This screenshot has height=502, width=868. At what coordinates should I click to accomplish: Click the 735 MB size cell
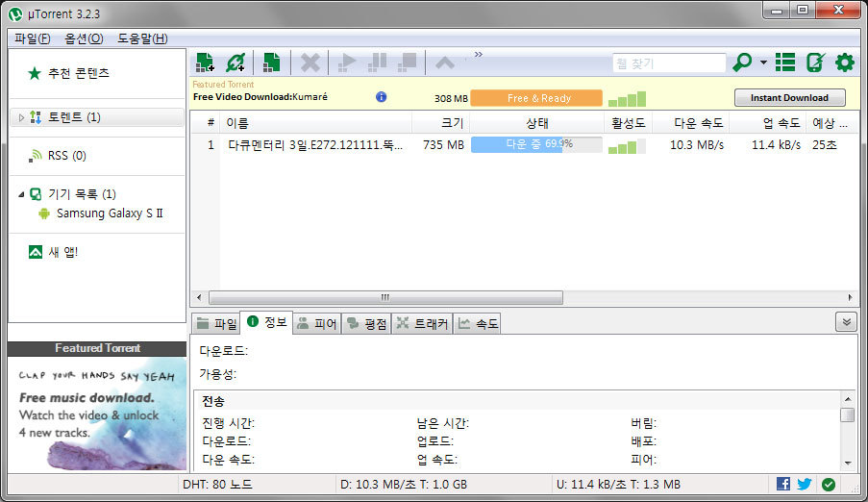pos(443,145)
